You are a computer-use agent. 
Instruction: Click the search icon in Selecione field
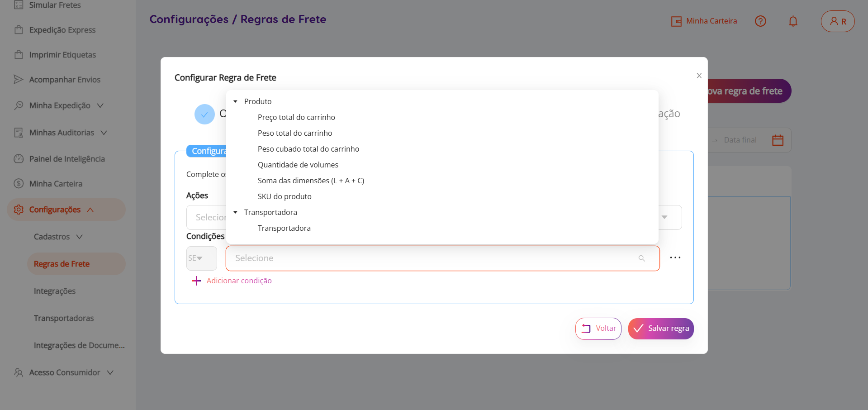(x=641, y=258)
